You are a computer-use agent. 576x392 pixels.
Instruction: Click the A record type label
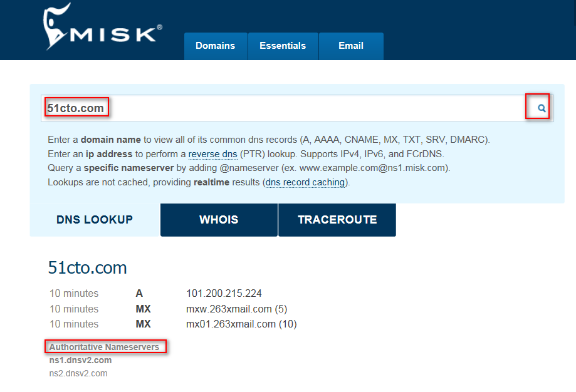(x=139, y=293)
